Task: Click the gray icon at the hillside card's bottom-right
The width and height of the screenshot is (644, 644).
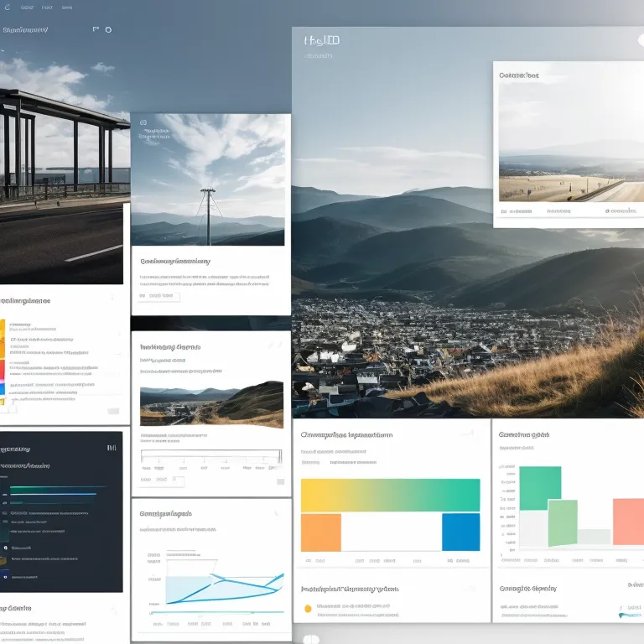Action: [280, 481]
